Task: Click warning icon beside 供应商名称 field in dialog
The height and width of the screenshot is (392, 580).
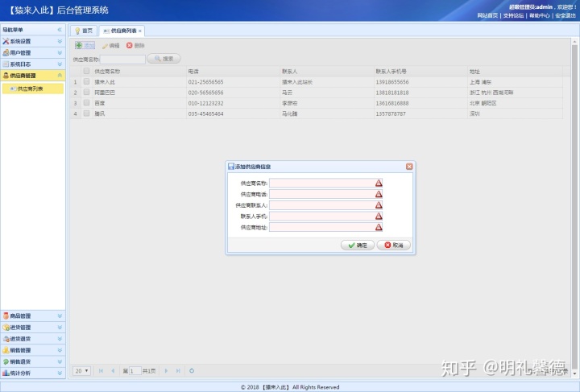Action: pyautogui.click(x=379, y=183)
